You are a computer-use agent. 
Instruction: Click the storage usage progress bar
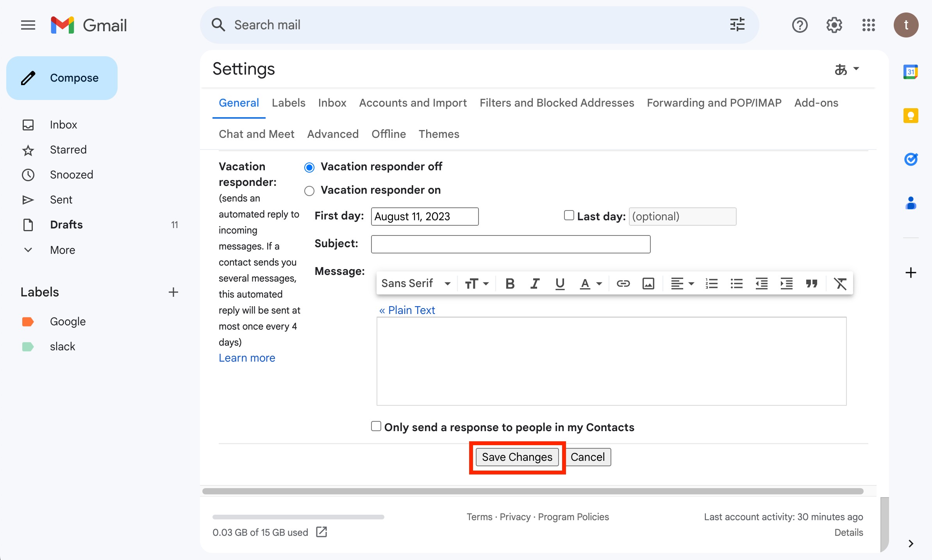298,517
